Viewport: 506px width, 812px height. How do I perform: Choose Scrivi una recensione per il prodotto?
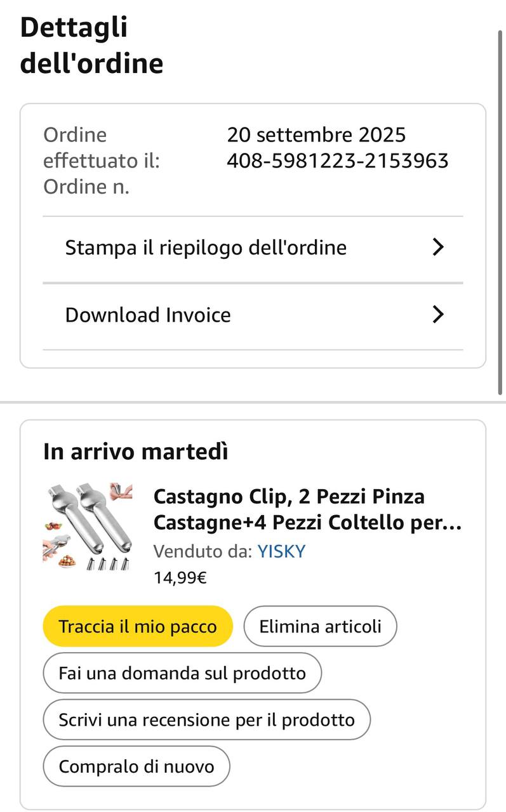click(x=206, y=720)
